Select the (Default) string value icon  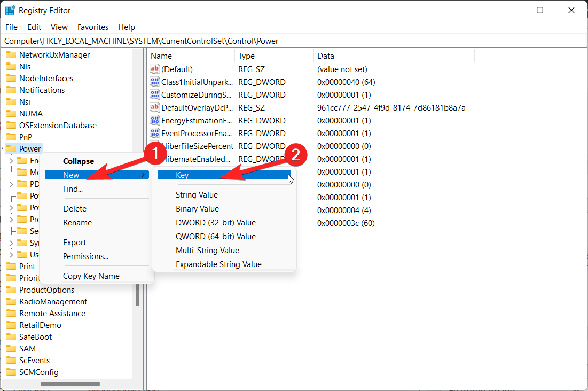(154, 69)
